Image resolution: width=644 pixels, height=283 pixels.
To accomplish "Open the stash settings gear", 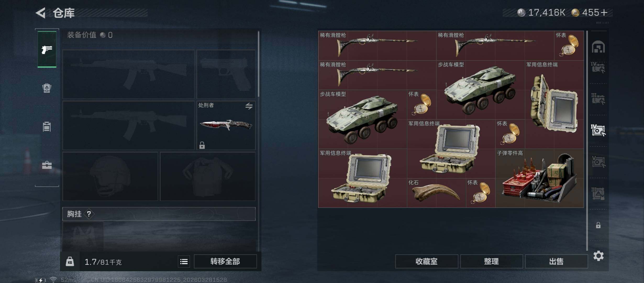I will point(598,256).
